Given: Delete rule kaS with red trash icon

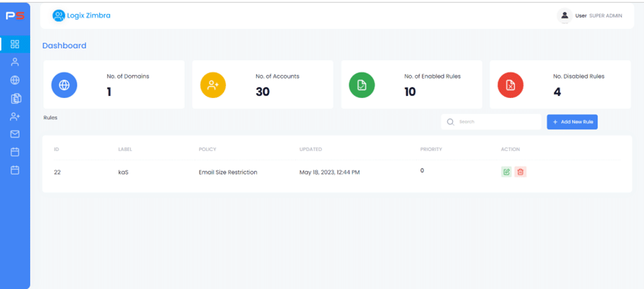Looking at the screenshot, I should (x=520, y=172).
